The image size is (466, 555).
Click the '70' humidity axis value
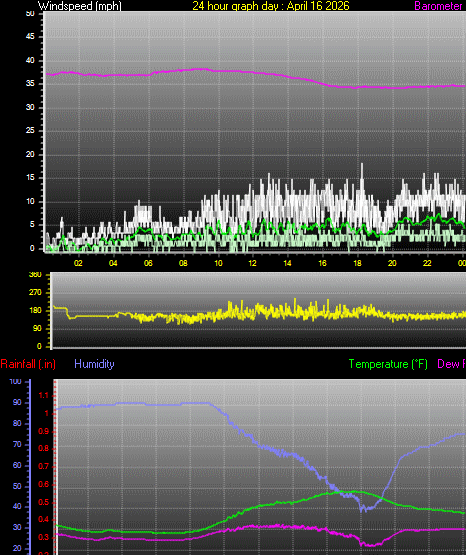(17, 444)
